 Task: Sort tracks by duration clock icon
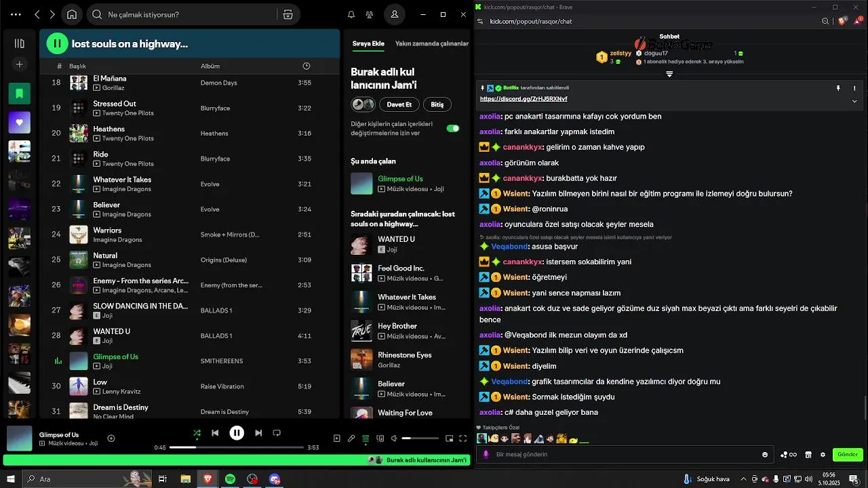click(307, 66)
